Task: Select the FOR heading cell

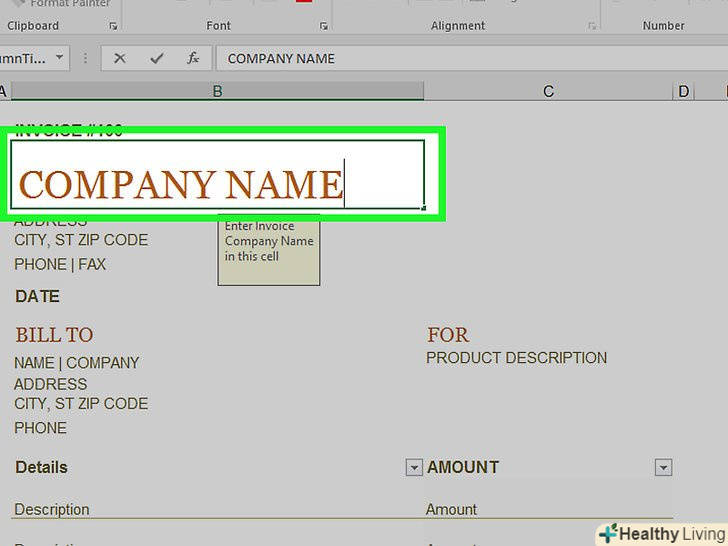Action: (x=448, y=335)
